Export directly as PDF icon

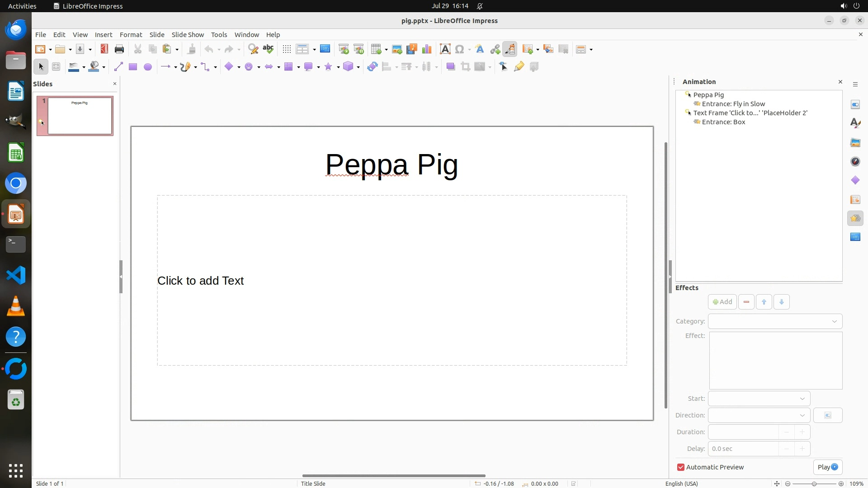[x=104, y=49]
